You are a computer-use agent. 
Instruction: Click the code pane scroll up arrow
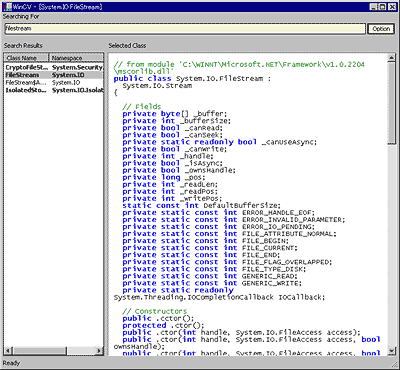pyautogui.click(x=392, y=58)
